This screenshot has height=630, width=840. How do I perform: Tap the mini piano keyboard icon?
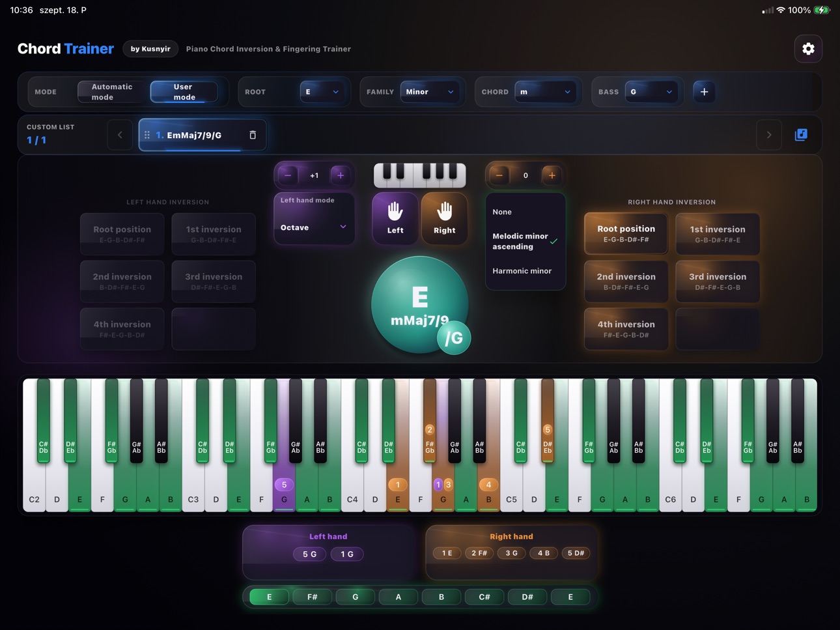[420, 175]
